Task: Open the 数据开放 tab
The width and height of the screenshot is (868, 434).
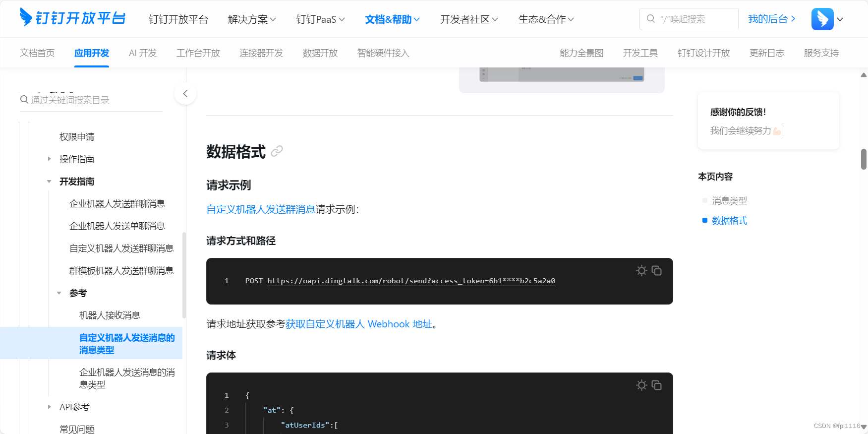Action: coord(320,53)
